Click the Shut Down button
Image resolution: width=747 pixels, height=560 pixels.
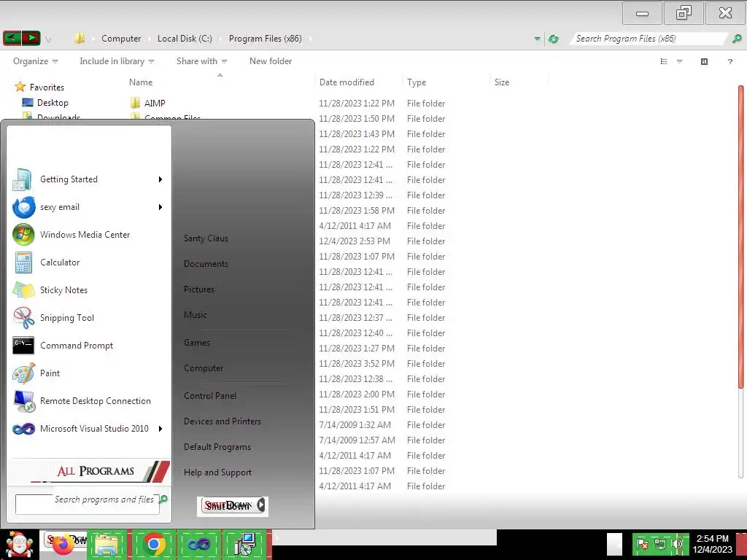[x=228, y=505]
